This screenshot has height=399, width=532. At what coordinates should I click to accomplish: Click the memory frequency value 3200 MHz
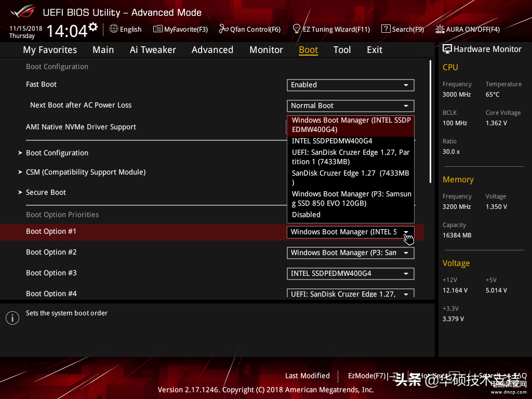(x=457, y=207)
